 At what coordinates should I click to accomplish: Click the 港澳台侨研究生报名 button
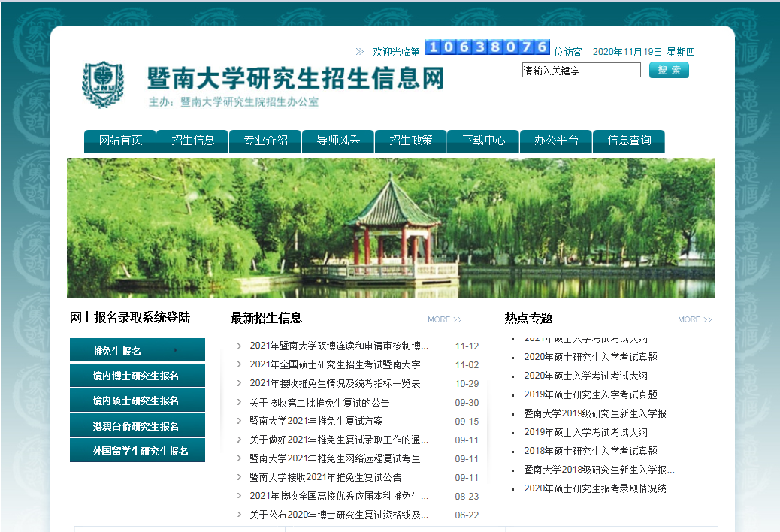[x=137, y=425]
